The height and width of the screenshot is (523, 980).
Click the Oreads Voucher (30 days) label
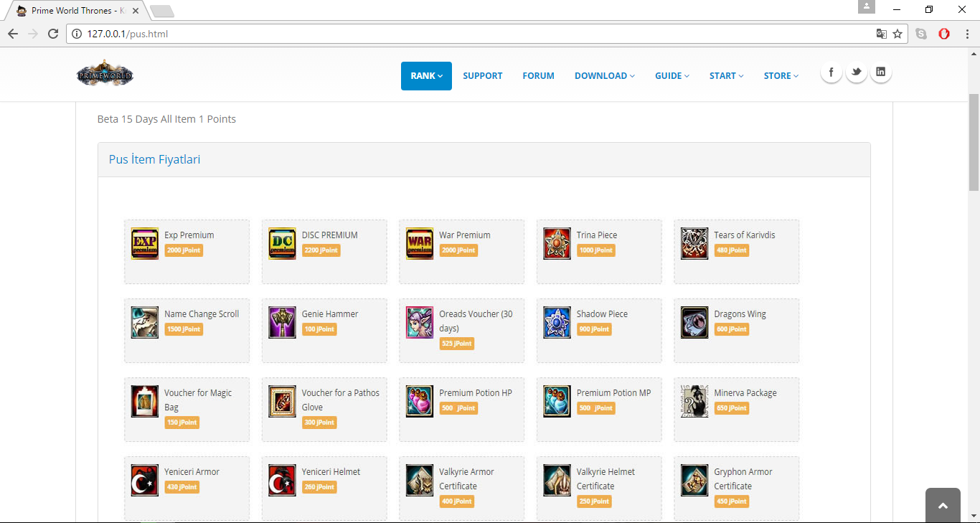pyautogui.click(x=476, y=321)
